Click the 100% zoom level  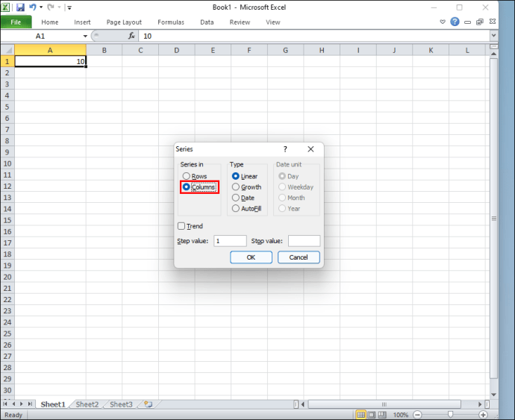pyautogui.click(x=401, y=415)
